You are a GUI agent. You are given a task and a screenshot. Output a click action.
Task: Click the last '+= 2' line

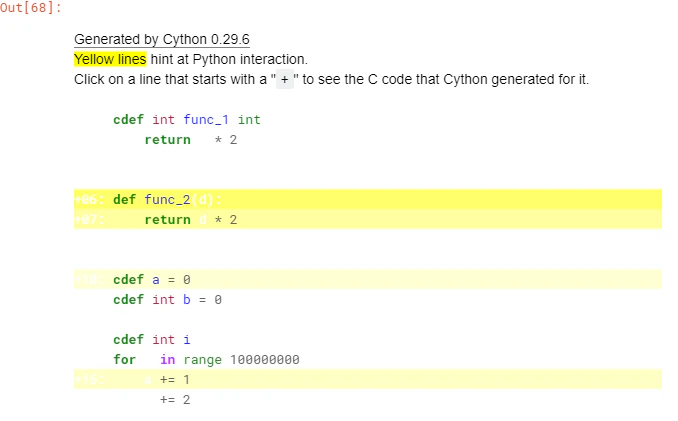pos(175,399)
